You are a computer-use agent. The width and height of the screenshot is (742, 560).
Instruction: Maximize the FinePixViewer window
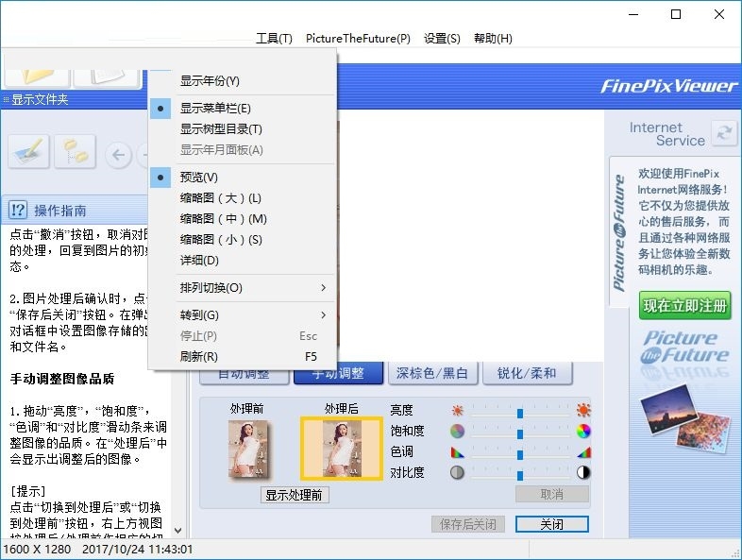pos(676,14)
